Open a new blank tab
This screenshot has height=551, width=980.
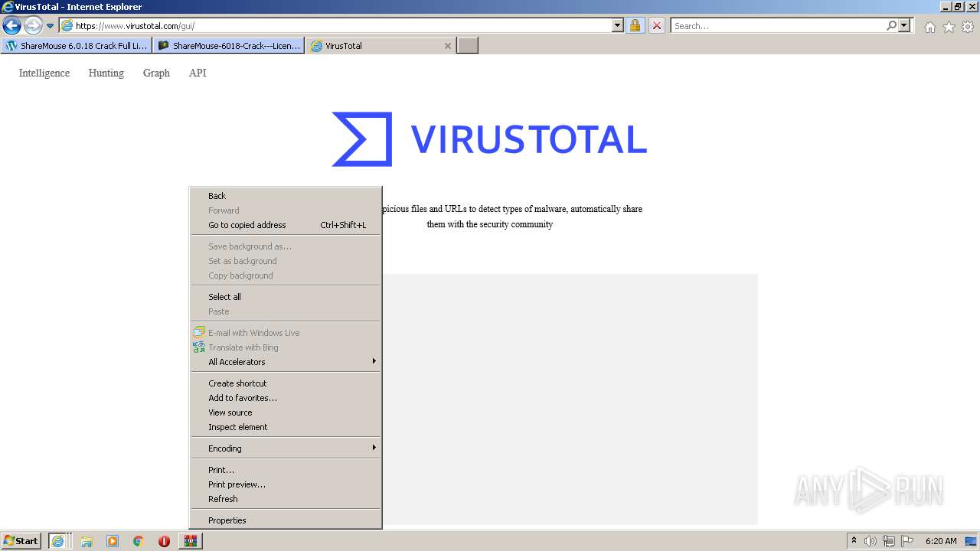(468, 46)
